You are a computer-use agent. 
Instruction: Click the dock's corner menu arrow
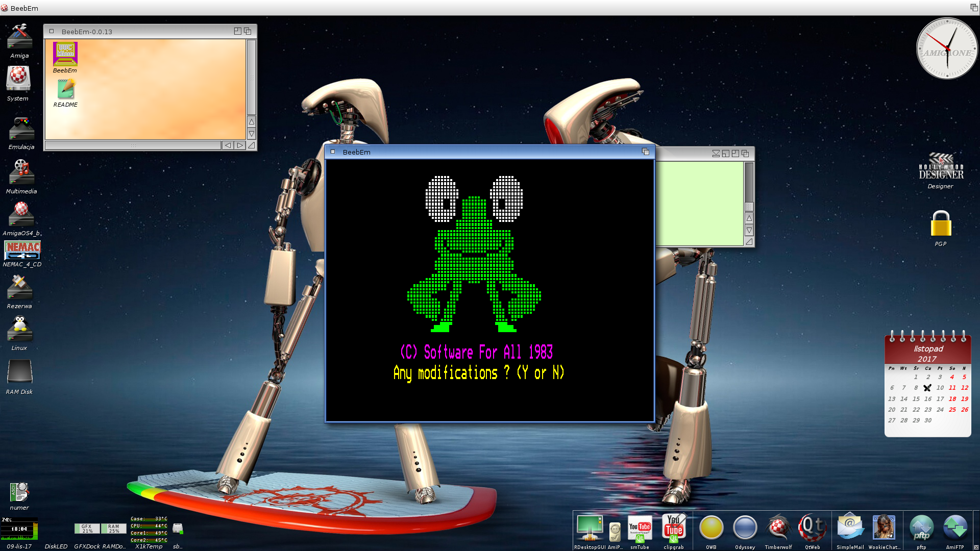pyautogui.click(x=976, y=547)
